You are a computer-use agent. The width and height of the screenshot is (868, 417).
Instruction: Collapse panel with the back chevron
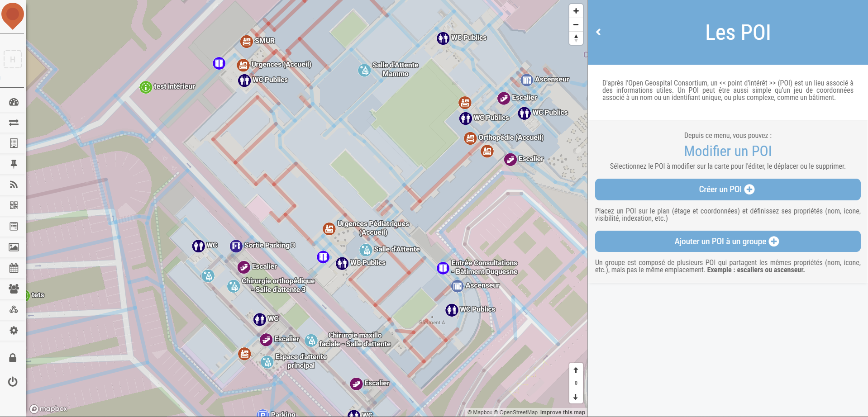pyautogui.click(x=598, y=32)
